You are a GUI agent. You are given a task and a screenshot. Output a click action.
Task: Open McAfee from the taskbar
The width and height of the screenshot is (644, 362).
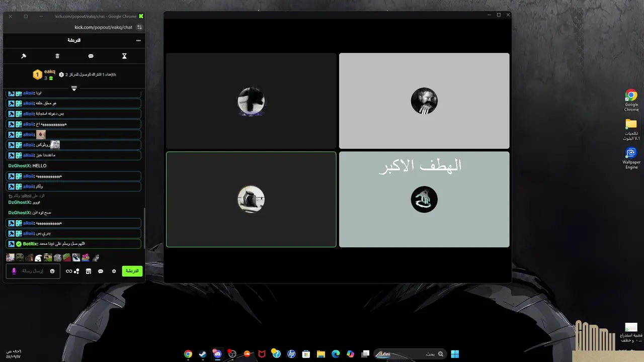coord(262,354)
